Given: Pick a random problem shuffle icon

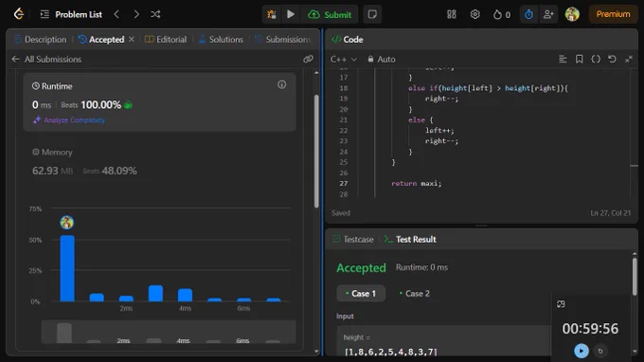Looking at the screenshot, I should tap(155, 14).
